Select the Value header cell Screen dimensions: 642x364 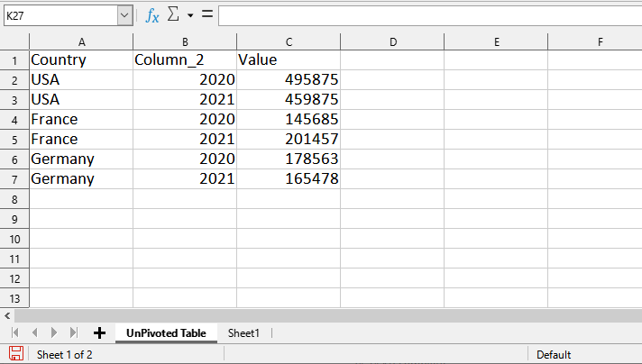coord(289,60)
